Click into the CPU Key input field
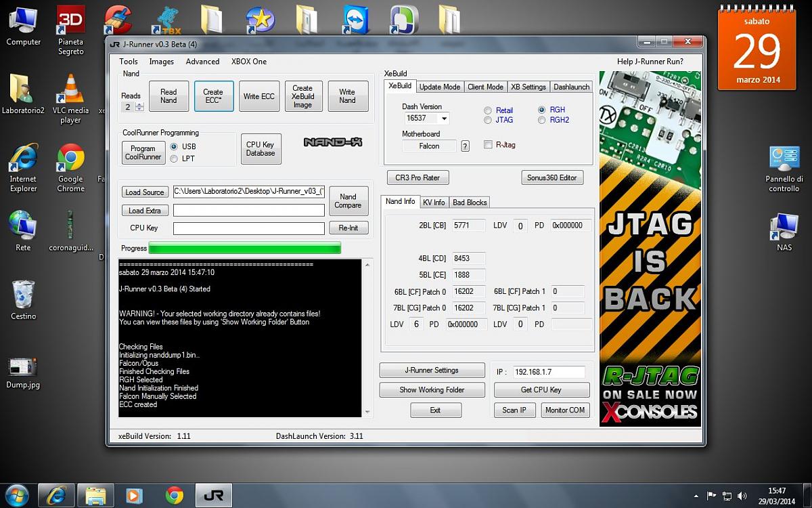Image resolution: width=812 pixels, height=508 pixels. [249, 228]
